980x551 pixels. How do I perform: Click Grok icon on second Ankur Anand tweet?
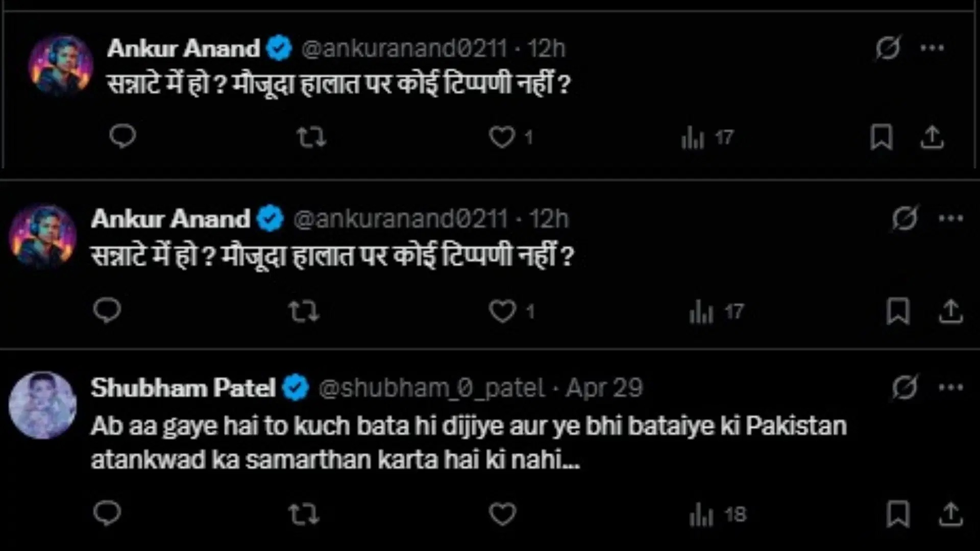point(905,218)
